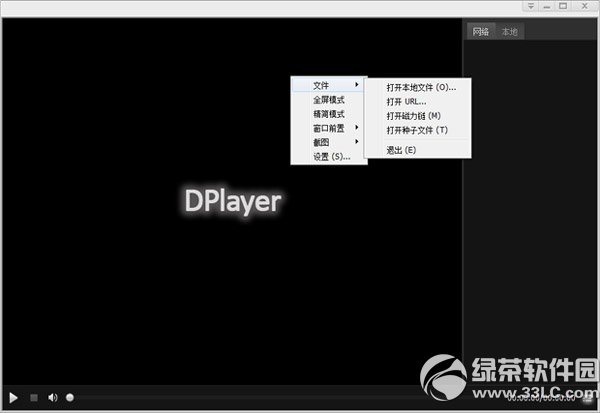The width and height of the screenshot is (600, 413).
Task: Stop playback with the stop button
Action: (x=34, y=398)
